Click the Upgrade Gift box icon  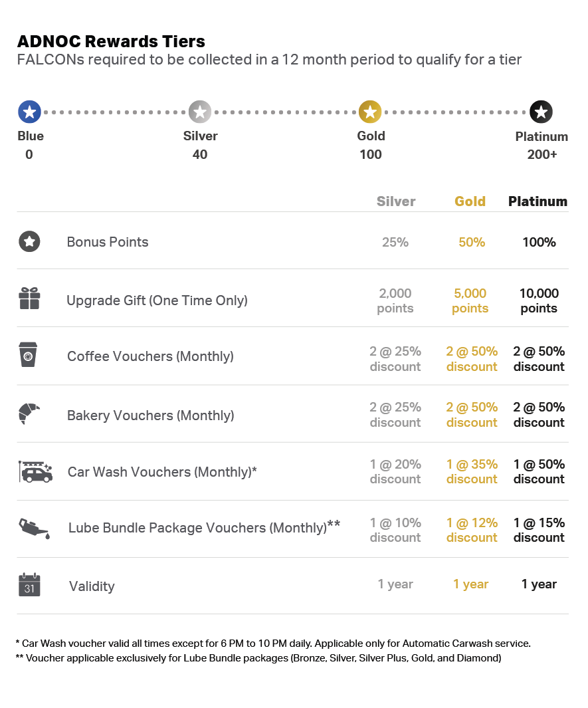pos(29,298)
